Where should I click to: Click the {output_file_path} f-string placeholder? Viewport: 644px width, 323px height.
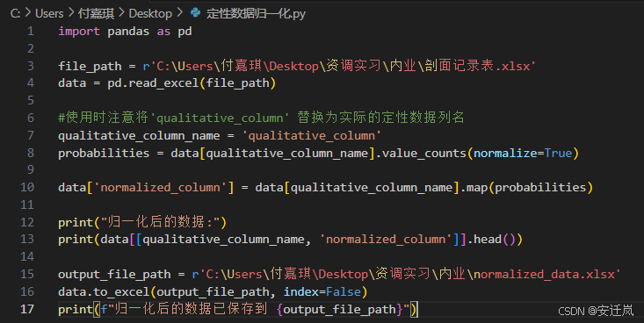tap(340, 309)
